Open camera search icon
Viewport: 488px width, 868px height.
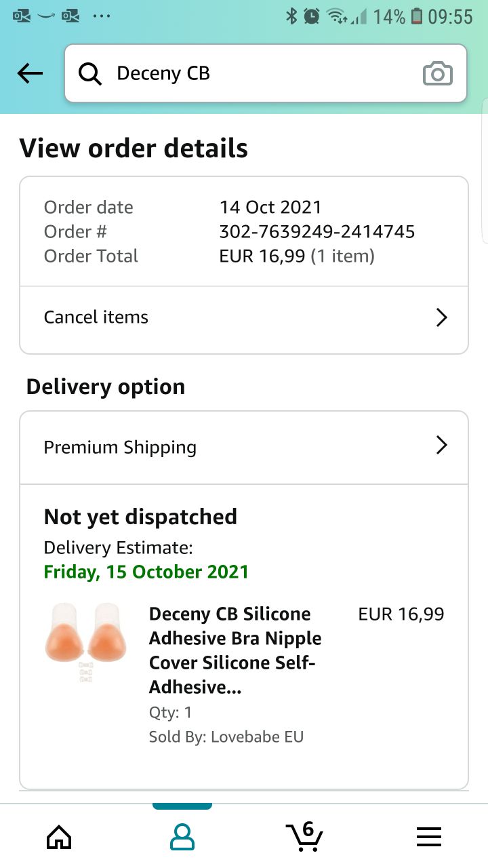tap(437, 74)
